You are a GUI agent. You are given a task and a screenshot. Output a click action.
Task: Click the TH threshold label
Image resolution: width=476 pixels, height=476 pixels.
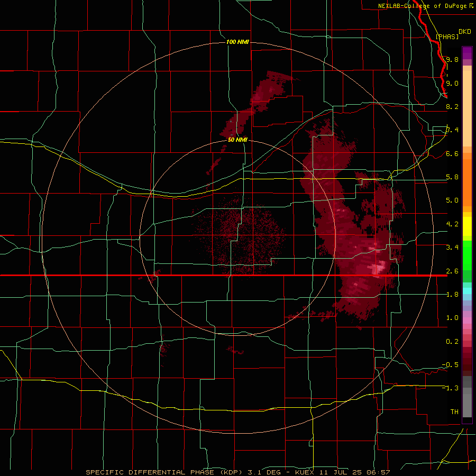coord(454,412)
